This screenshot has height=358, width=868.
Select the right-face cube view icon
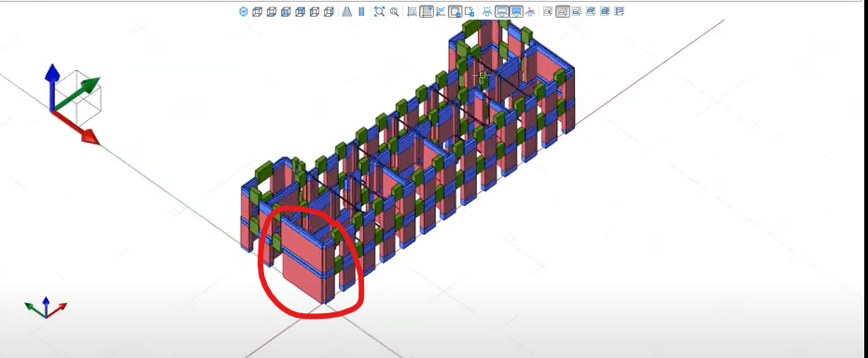pos(329,11)
